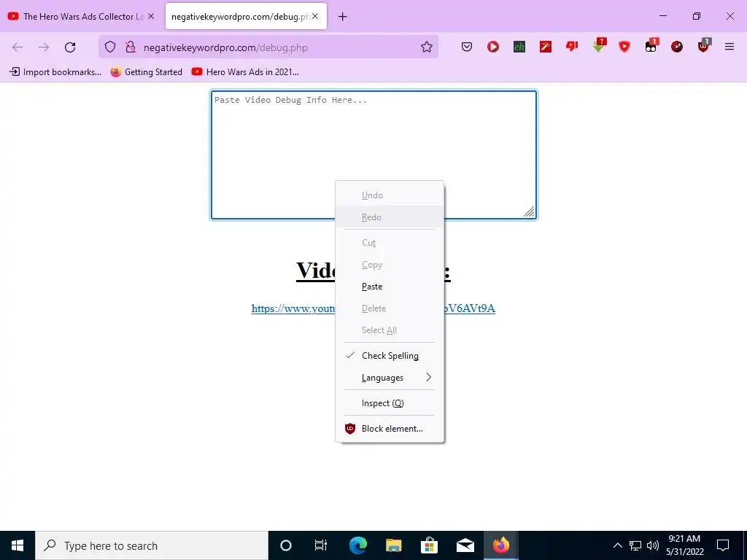Toggle Check Spelling option off
747x560 pixels.
coord(390,356)
